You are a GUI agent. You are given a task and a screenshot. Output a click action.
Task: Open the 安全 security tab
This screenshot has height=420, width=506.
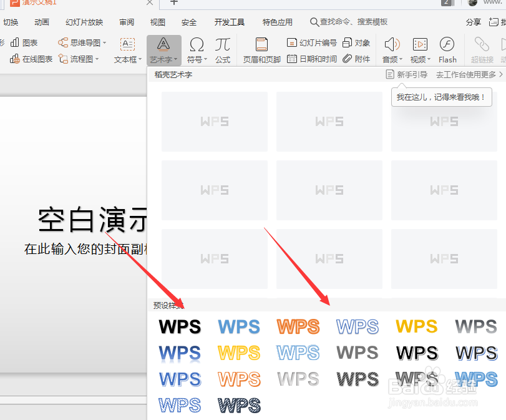click(x=189, y=22)
